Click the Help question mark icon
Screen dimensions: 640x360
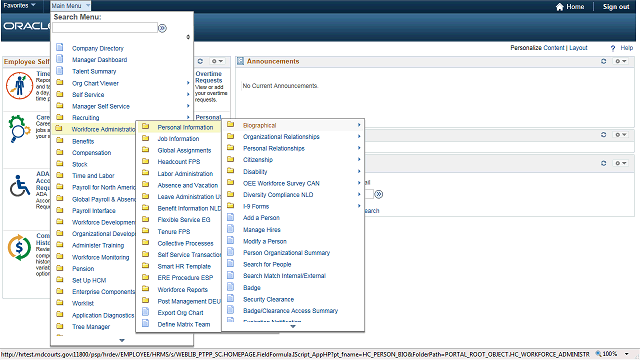[x=612, y=48]
